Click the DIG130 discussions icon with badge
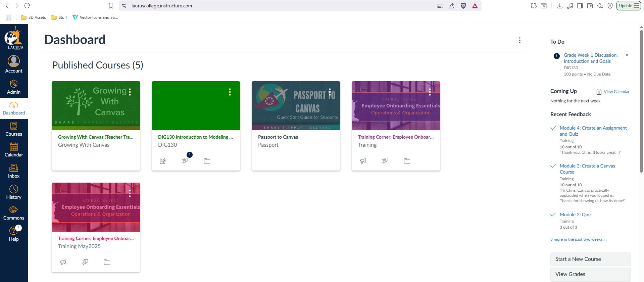Screen dimensions: 644x282 coord(185,161)
